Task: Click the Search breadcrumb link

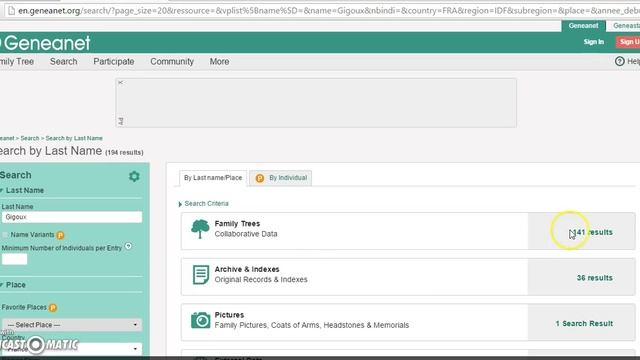Action: [x=30, y=138]
